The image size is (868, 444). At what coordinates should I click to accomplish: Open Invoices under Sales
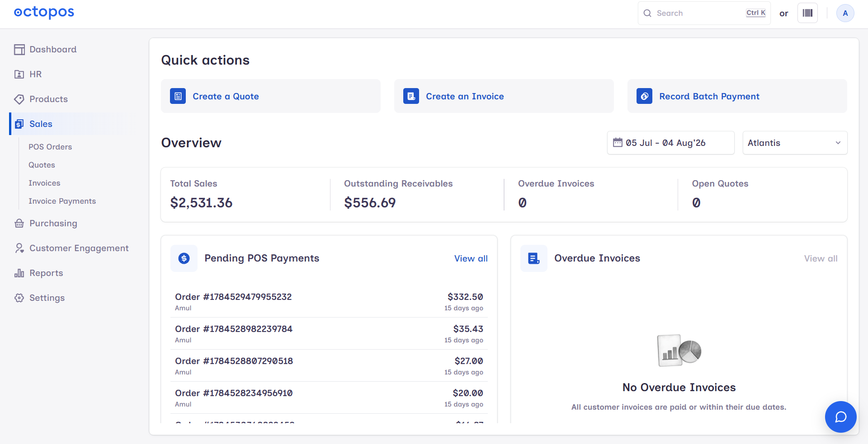point(44,183)
